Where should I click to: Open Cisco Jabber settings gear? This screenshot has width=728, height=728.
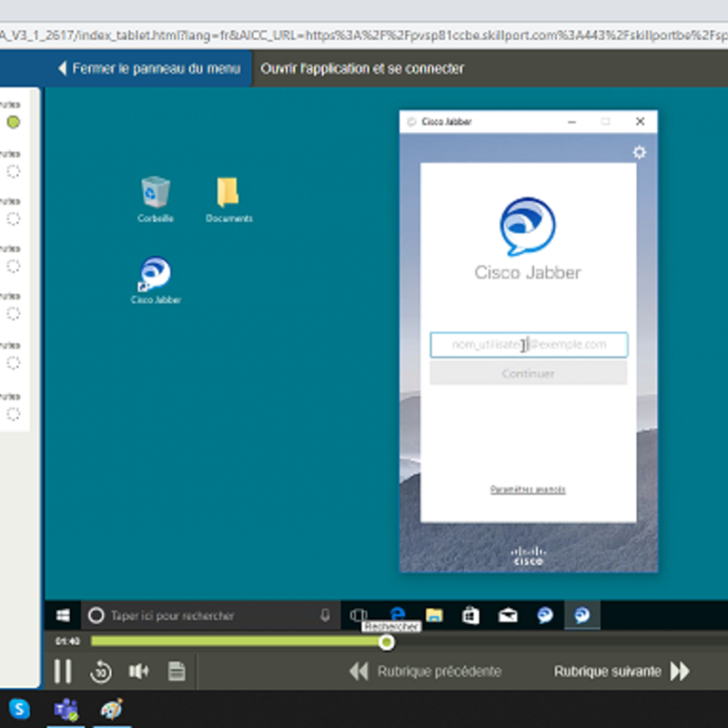click(x=640, y=152)
